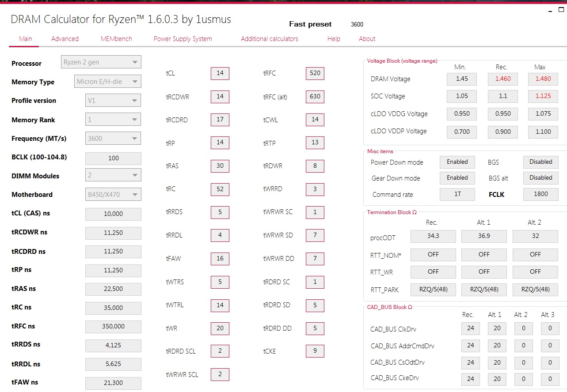The height and width of the screenshot is (392, 567).
Task: Click DRAM Voltage max value 1.480
Action: pos(543,79)
